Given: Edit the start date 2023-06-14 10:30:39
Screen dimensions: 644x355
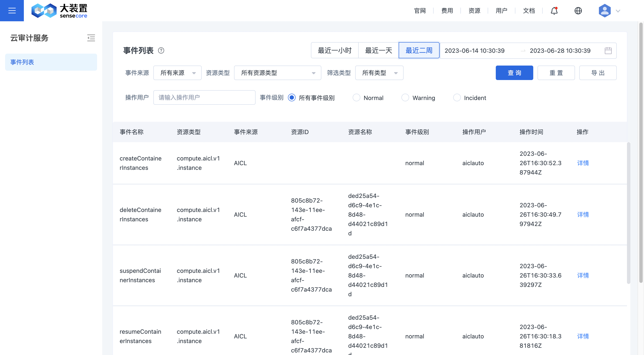Looking at the screenshot, I should pos(474,51).
